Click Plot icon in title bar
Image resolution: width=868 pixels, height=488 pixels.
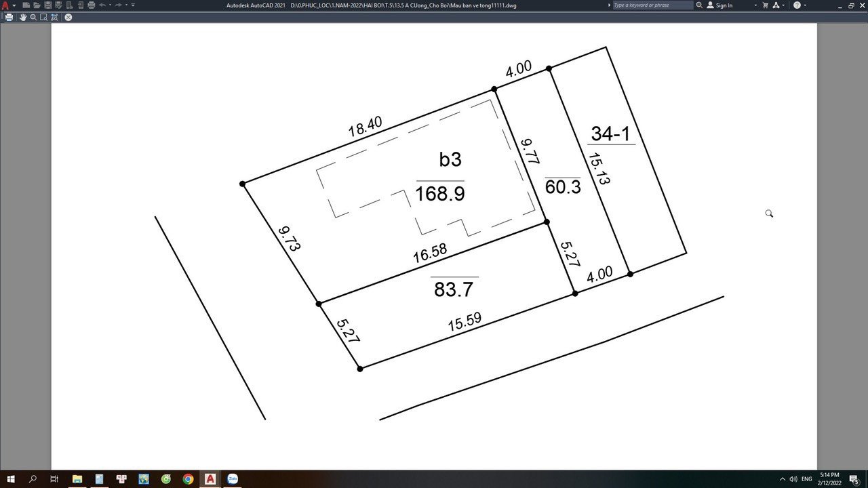coord(92,5)
